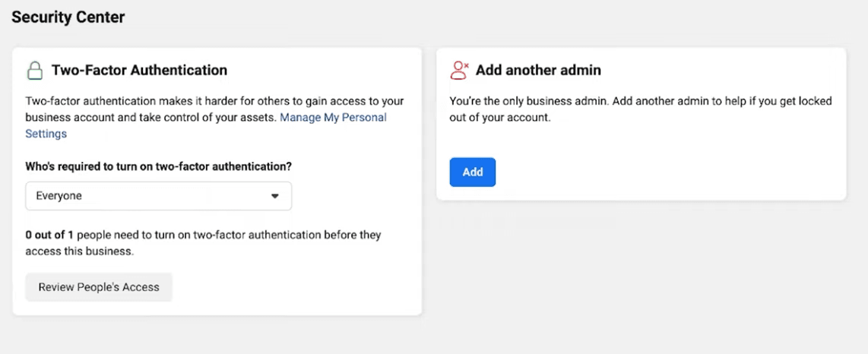Open the Manage My Personal Settings link

[x=333, y=118]
